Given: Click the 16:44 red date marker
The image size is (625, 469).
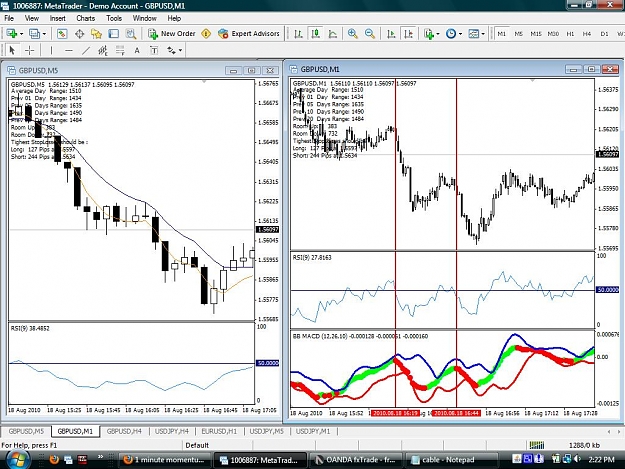Looking at the screenshot, I should coord(456,413).
